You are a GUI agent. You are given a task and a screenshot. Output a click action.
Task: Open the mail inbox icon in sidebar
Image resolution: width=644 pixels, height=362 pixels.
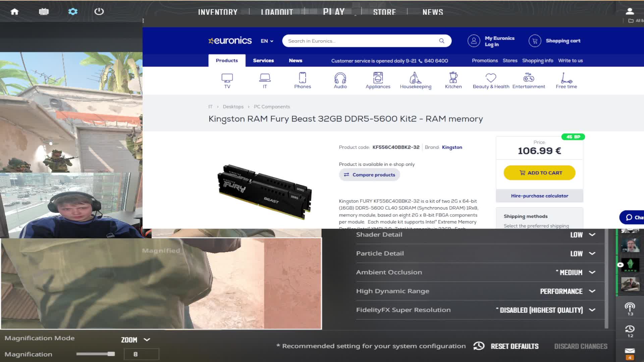[x=630, y=351]
